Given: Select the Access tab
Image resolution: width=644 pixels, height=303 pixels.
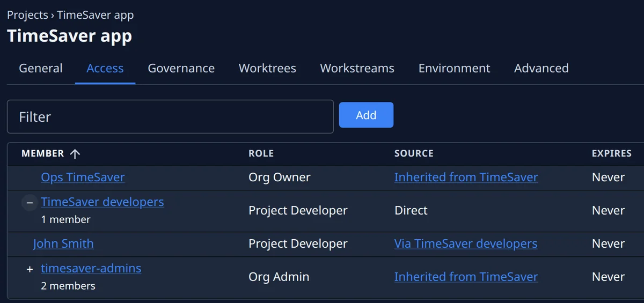Looking at the screenshot, I should [x=105, y=68].
